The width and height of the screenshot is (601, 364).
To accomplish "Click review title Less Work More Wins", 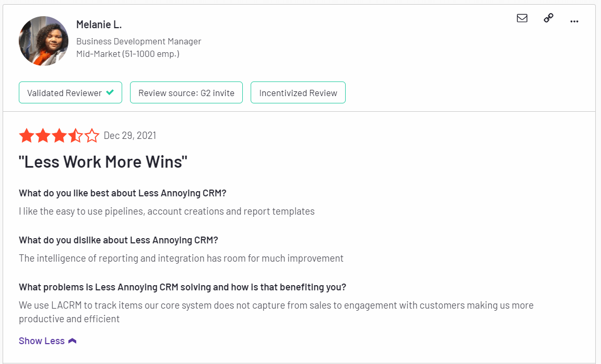I will (x=103, y=162).
